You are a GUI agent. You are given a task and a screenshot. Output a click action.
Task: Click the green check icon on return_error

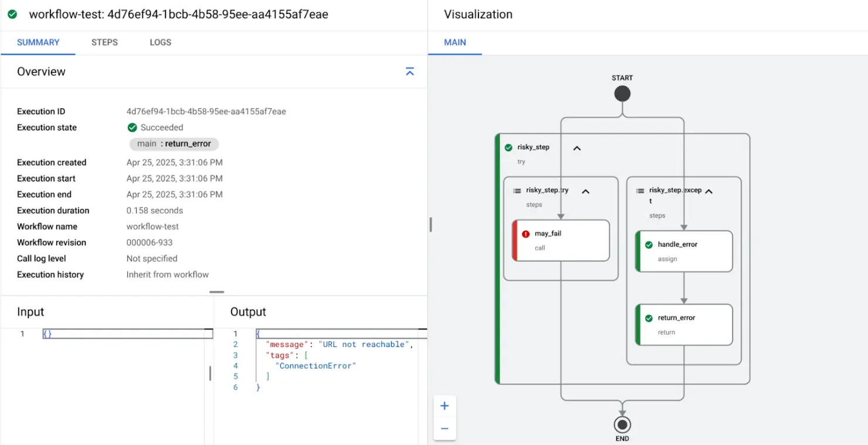click(649, 318)
